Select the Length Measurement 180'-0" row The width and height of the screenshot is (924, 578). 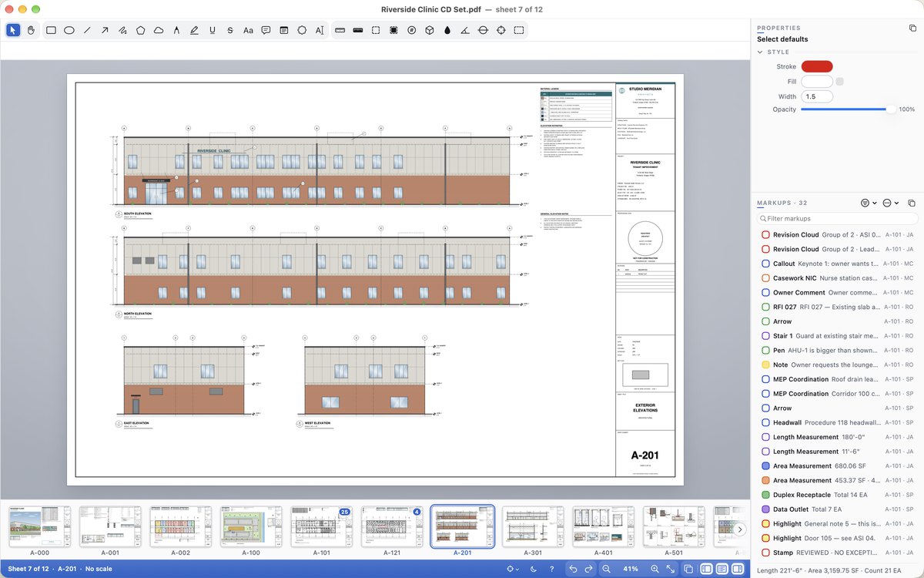(x=837, y=437)
